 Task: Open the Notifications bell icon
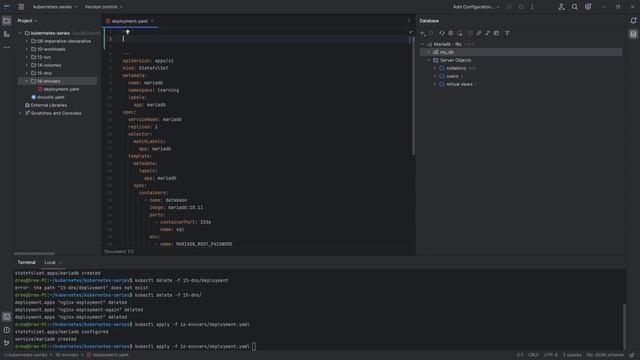(633, 20)
